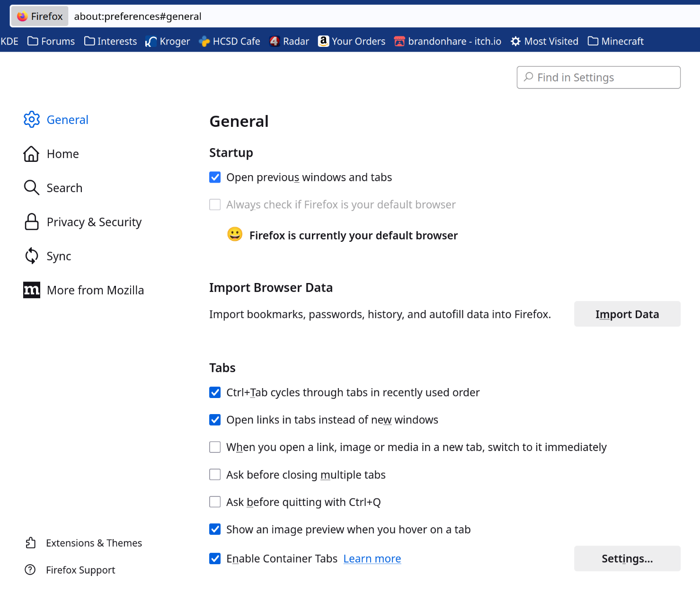Open the brandonhare itch.io bookmark
700x602 pixels.
[448, 41]
